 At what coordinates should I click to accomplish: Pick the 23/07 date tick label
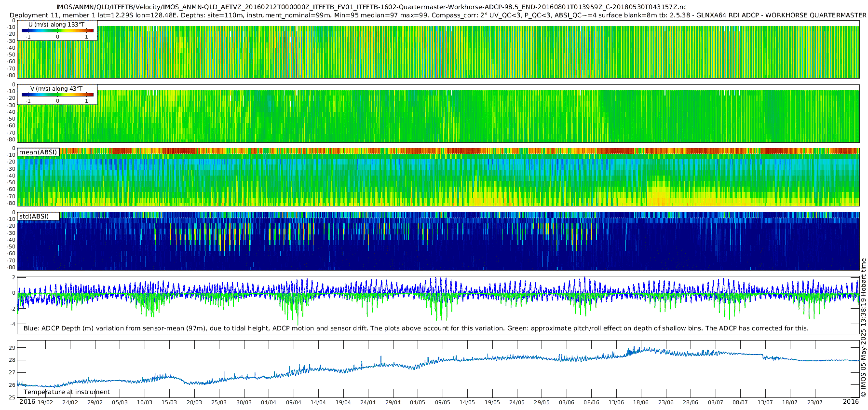pos(814,402)
